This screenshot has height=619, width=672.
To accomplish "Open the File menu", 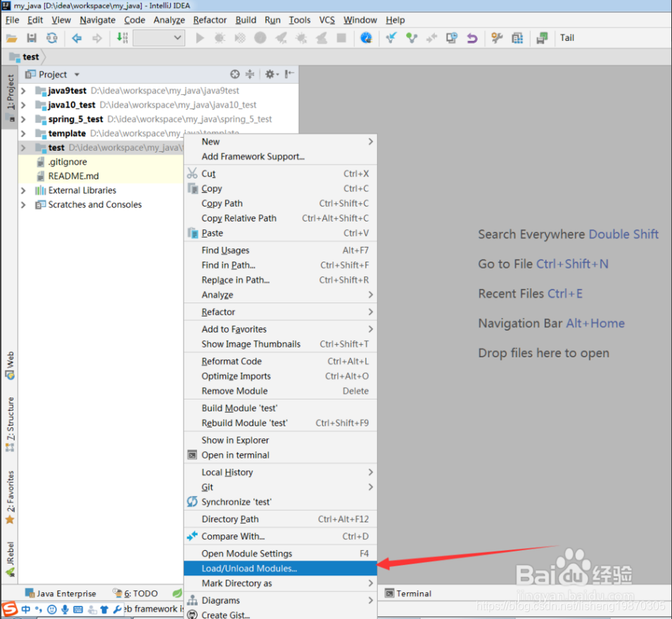I will (x=12, y=20).
